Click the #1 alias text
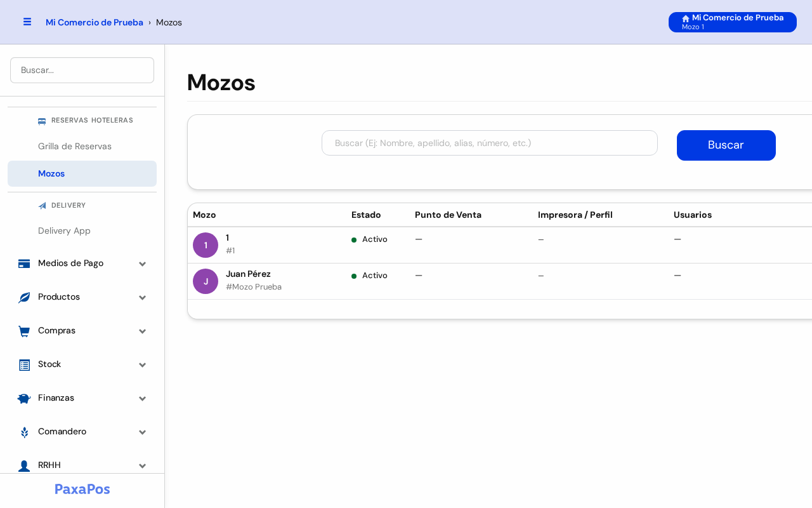 230,251
